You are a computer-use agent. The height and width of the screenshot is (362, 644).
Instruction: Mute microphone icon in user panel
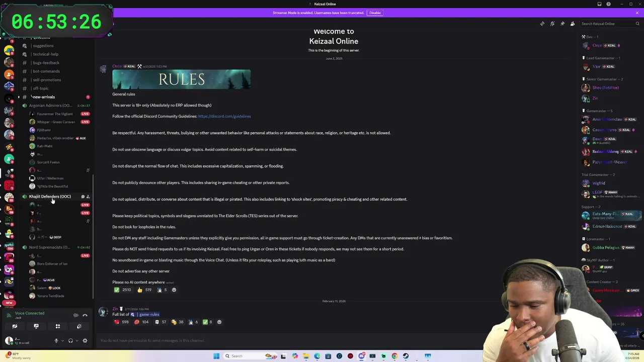coord(56,341)
